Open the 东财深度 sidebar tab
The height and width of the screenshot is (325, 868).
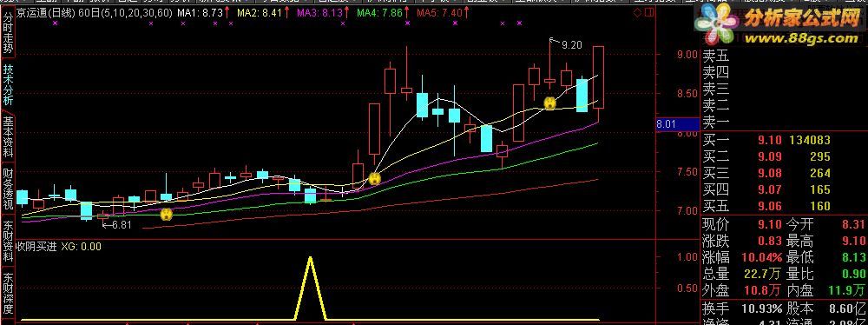click(8, 294)
